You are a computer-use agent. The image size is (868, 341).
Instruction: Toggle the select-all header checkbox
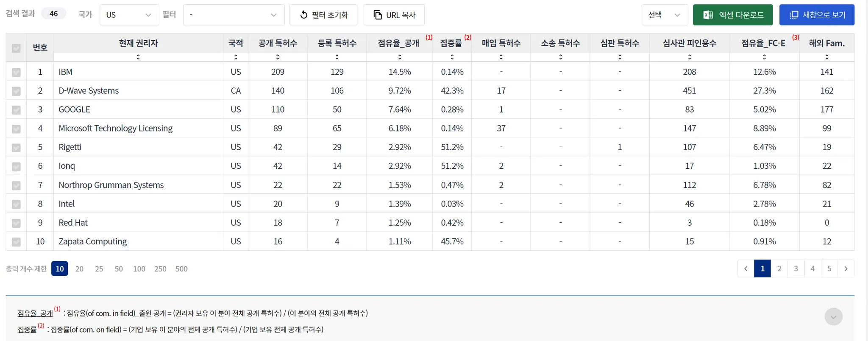point(16,48)
